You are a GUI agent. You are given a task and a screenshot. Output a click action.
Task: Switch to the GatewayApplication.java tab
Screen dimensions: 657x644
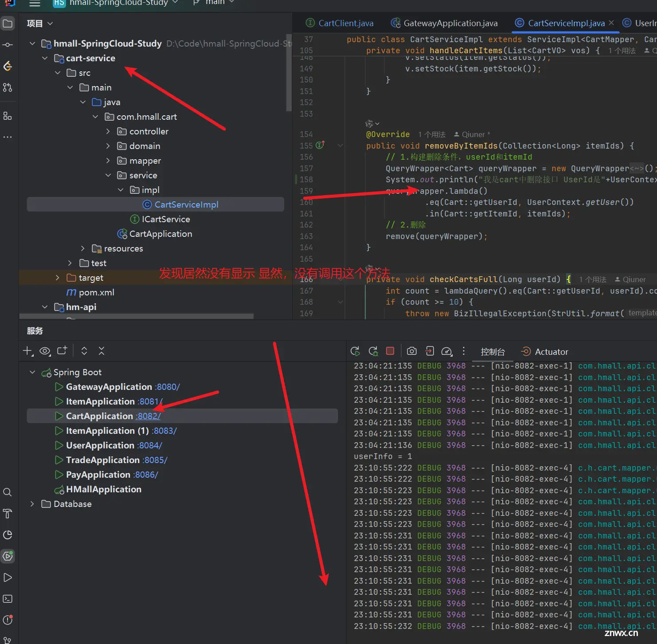tap(444, 23)
